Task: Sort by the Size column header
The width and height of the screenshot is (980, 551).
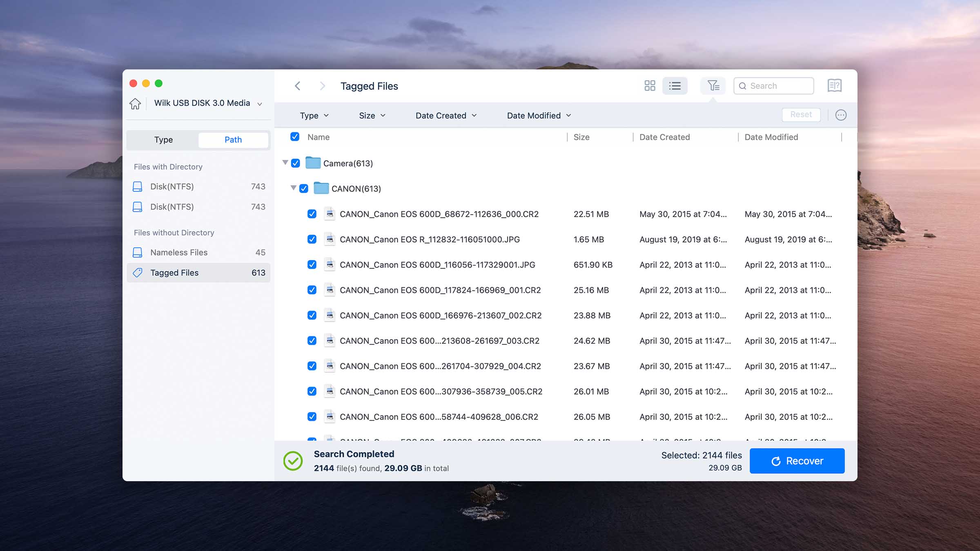Action: 581,137
